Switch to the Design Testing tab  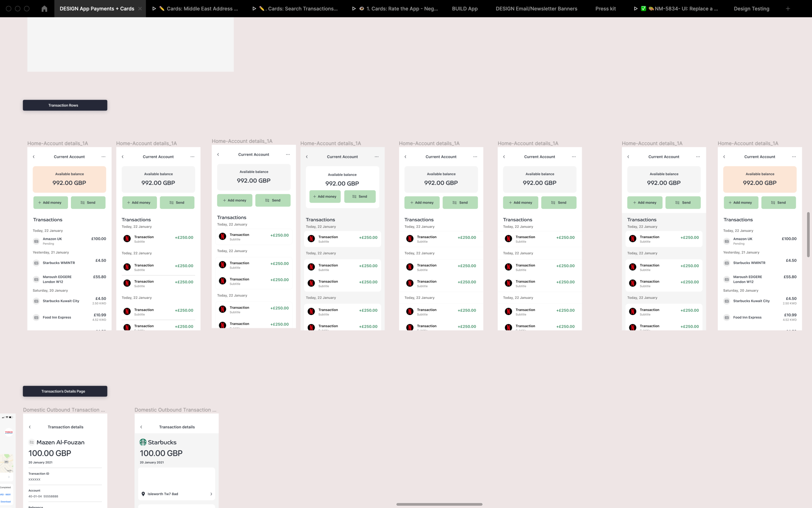point(751,9)
